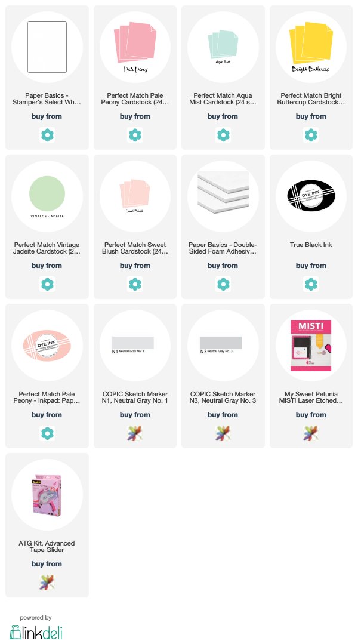Click store icon under Bright Buttercup Cardstock
358x644 pixels.
[x=311, y=135]
